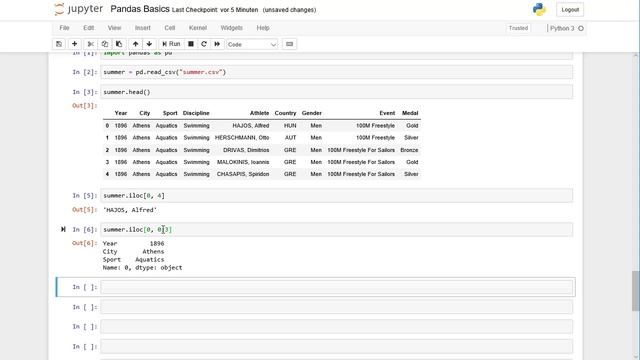Click the cell 'DRIVAS, Dimitrios'

click(246, 150)
